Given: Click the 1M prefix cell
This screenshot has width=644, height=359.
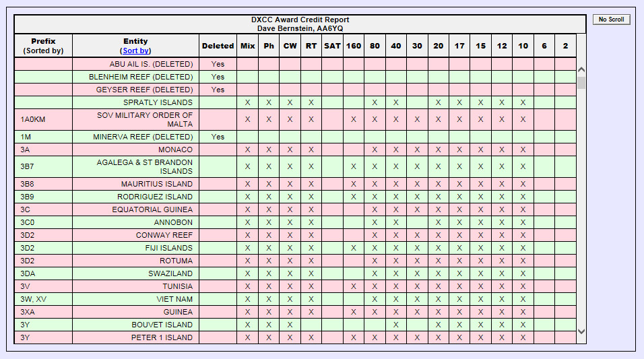Looking at the screenshot, I should click(x=43, y=137).
